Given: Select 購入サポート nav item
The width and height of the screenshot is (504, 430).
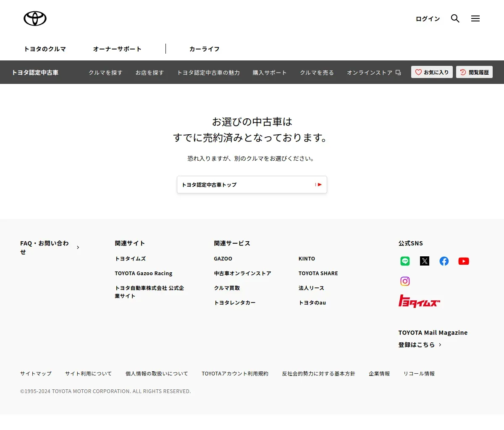Looking at the screenshot, I should 270,73.
